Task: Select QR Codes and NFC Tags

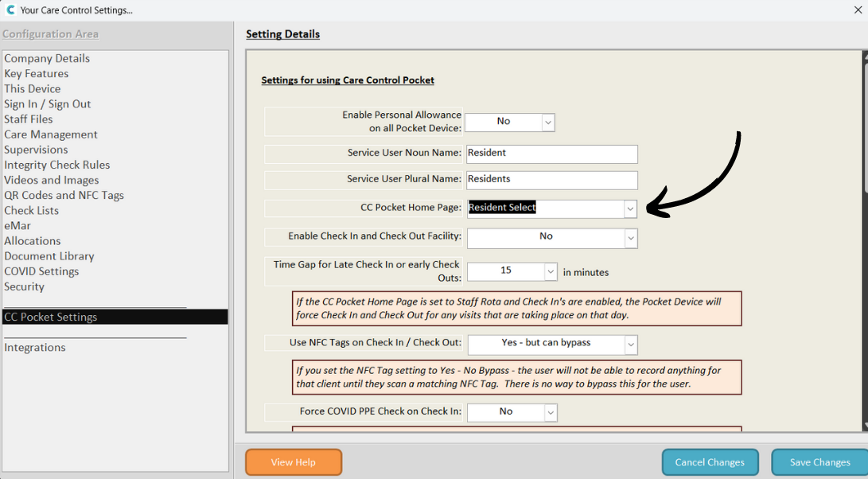Action: click(x=64, y=195)
